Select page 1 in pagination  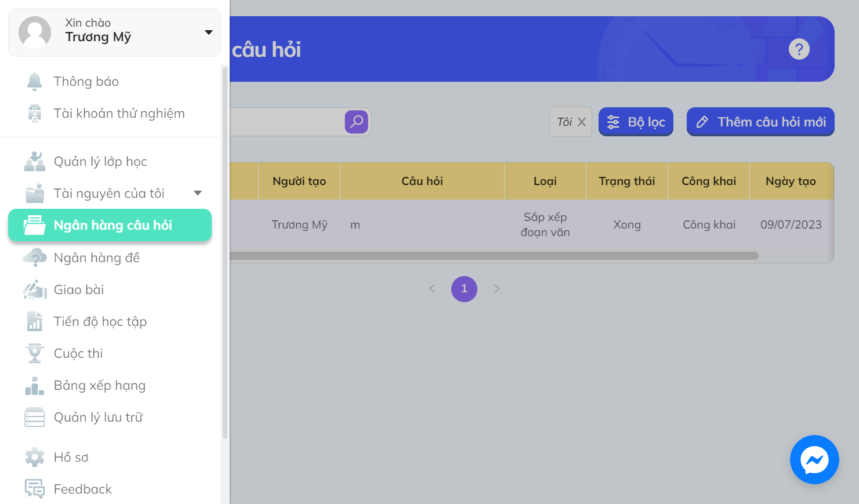[x=464, y=289]
